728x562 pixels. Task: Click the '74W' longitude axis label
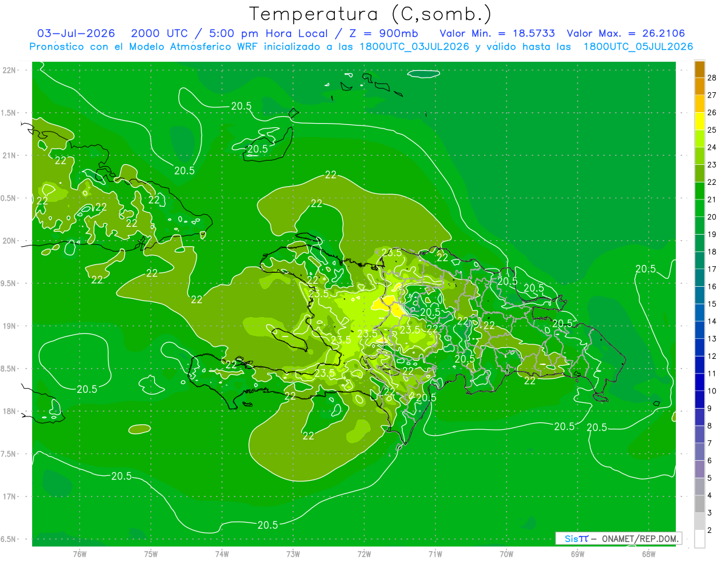221,554
